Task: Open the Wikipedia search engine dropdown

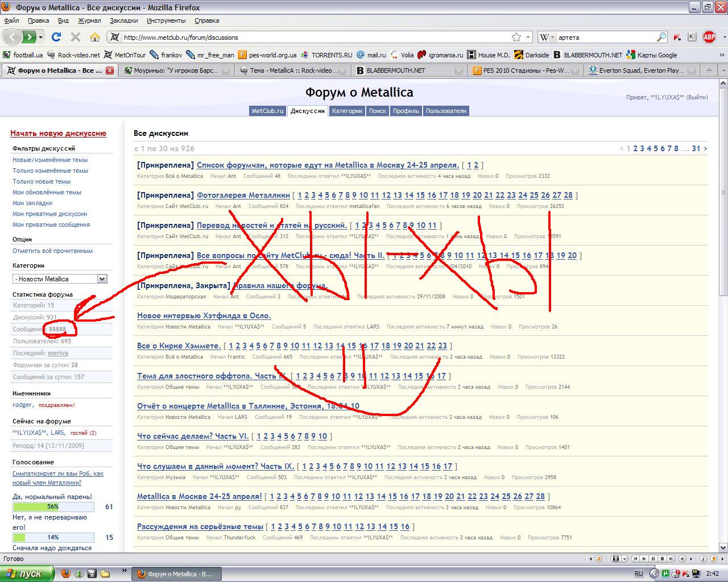Action: [547, 37]
